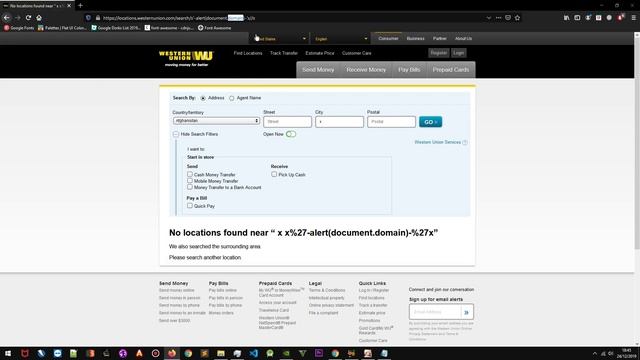This screenshot has width=640, height=360.
Task: Open Firefox hamburger menu
Action: pos(633,18)
